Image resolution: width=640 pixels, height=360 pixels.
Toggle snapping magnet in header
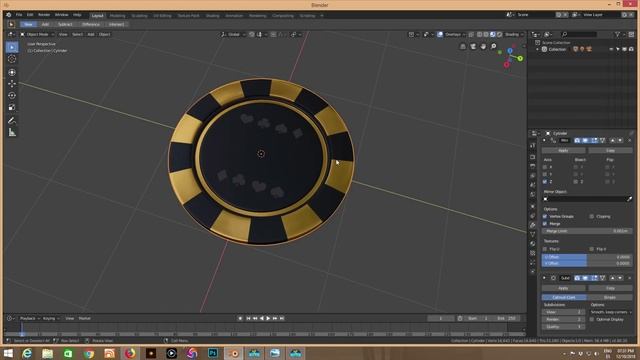click(x=252, y=35)
